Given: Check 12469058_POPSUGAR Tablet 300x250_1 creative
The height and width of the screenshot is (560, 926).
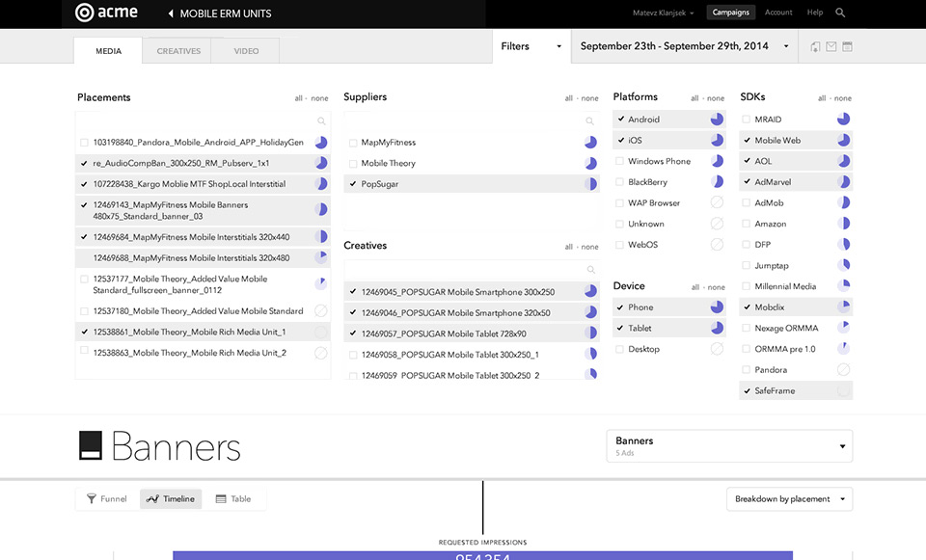Looking at the screenshot, I should click(353, 355).
